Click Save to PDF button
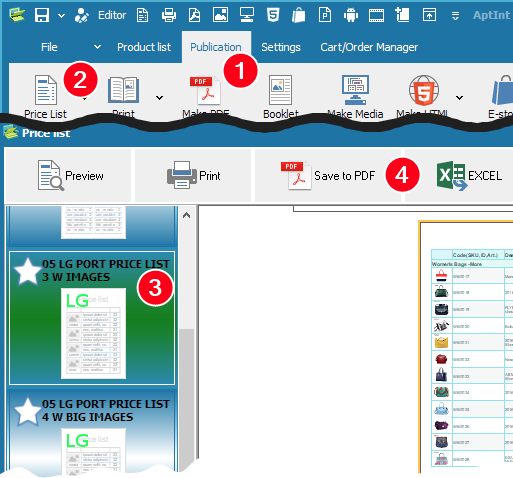 point(328,175)
